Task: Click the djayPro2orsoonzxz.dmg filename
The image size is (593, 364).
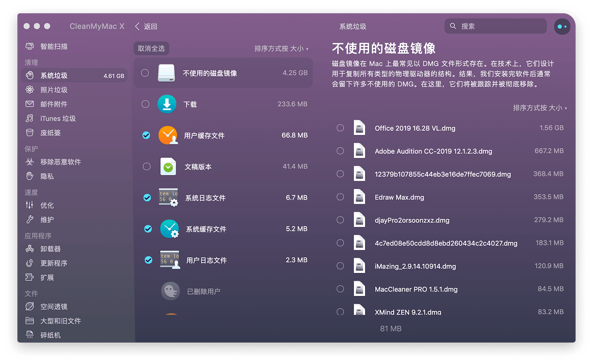Action: pyautogui.click(x=412, y=220)
